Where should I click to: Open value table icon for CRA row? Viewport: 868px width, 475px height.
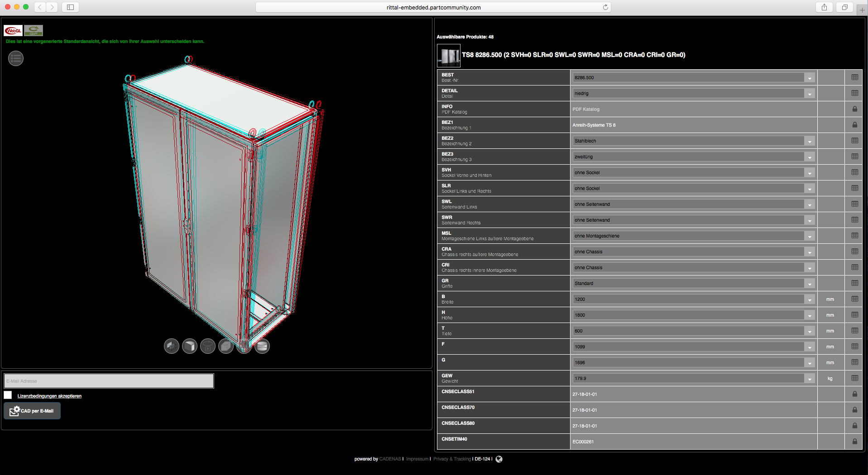tap(854, 252)
